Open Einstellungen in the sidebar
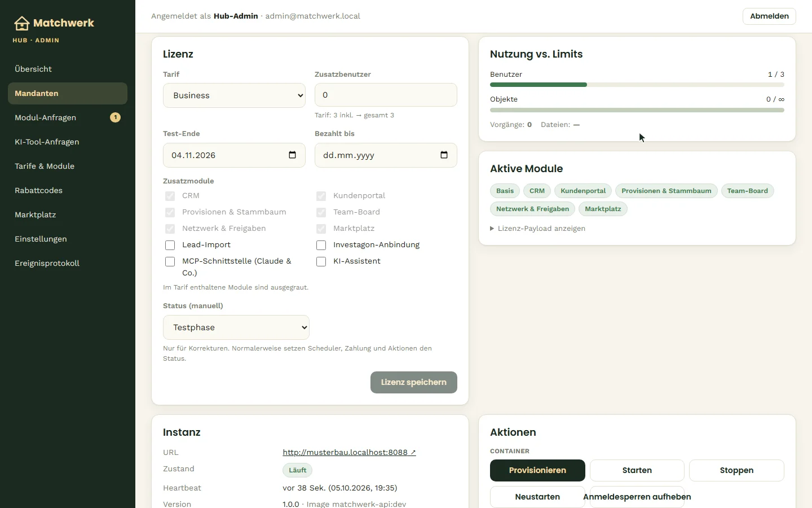The height and width of the screenshot is (508, 812). [68, 239]
